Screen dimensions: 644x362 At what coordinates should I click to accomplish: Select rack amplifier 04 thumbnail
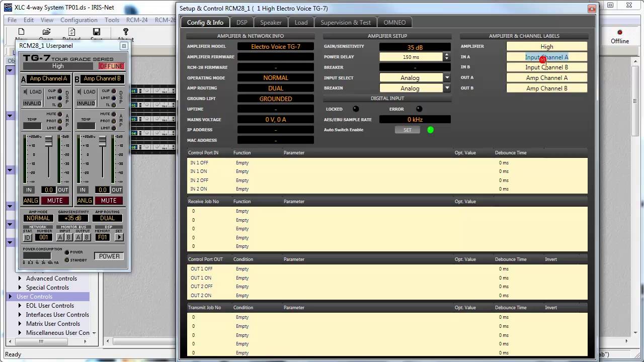tap(152, 133)
